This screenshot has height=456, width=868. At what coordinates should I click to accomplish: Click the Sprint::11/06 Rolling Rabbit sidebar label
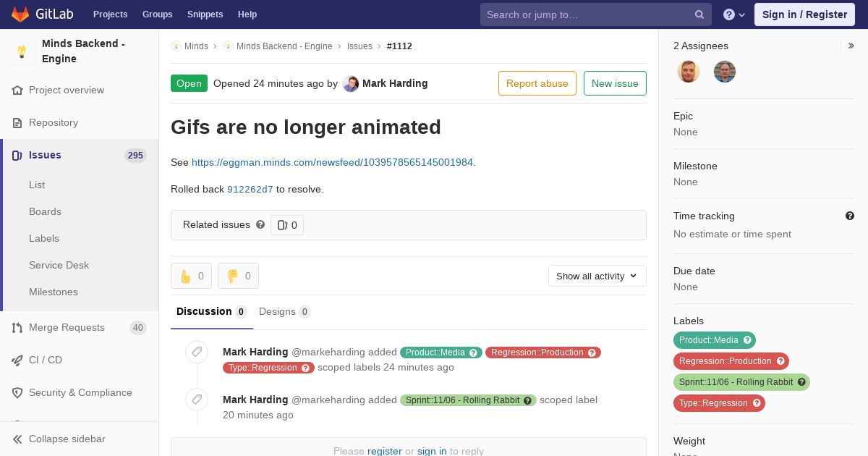(x=741, y=382)
